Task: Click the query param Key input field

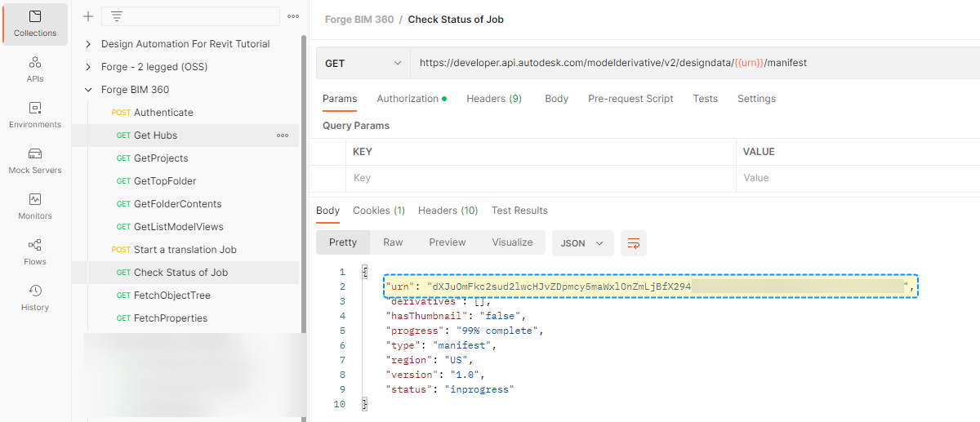Action: tap(539, 178)
